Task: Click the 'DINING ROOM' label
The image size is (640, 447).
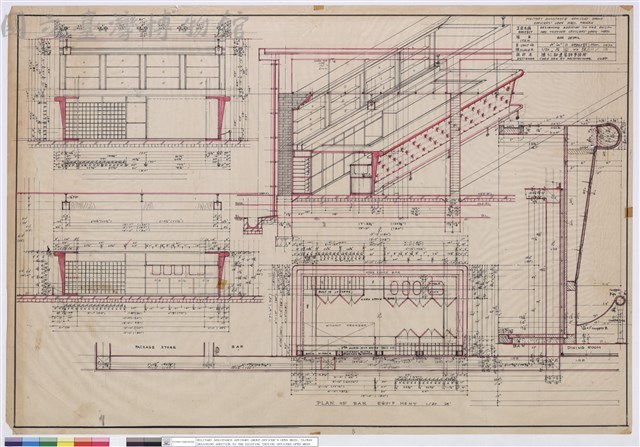Action: (586, 348)
